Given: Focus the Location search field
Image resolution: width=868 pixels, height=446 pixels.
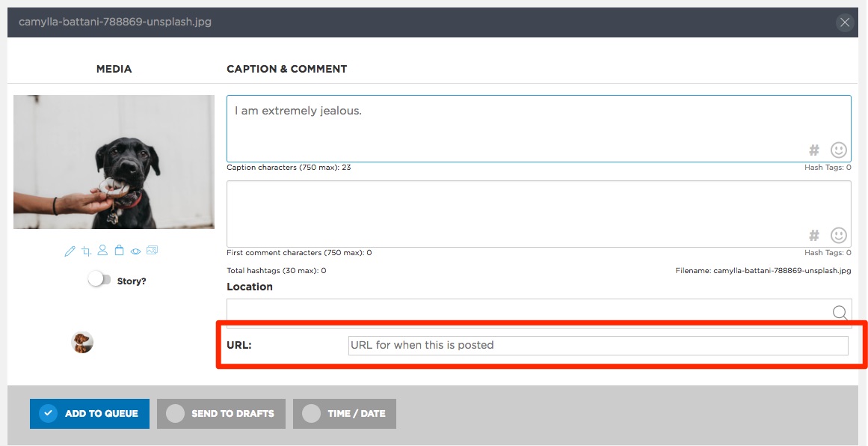Looking at the screenshot, I should point(538,313).
